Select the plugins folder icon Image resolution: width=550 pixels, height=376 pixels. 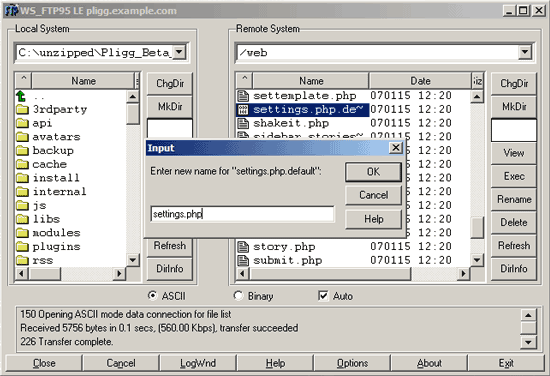point(22,247)
